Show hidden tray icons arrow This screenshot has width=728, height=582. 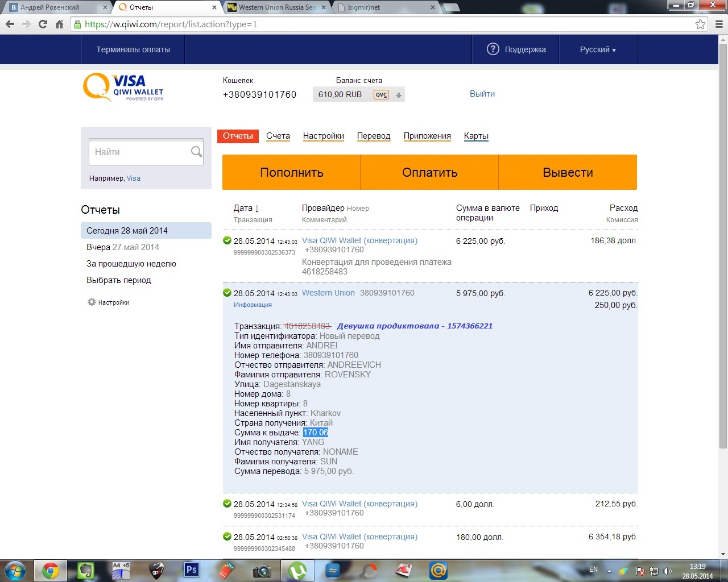click(x=609, y=571)
